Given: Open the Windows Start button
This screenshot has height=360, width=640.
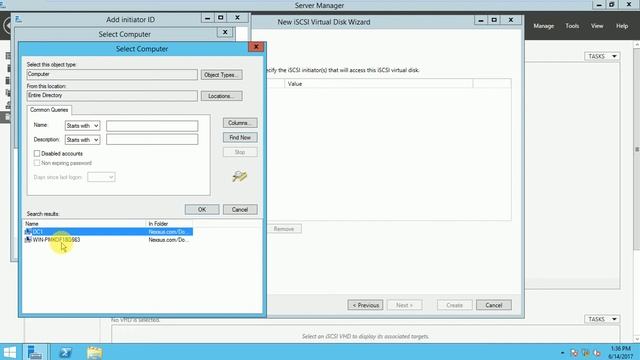Looking at the screenshot, I should point(10,352).
